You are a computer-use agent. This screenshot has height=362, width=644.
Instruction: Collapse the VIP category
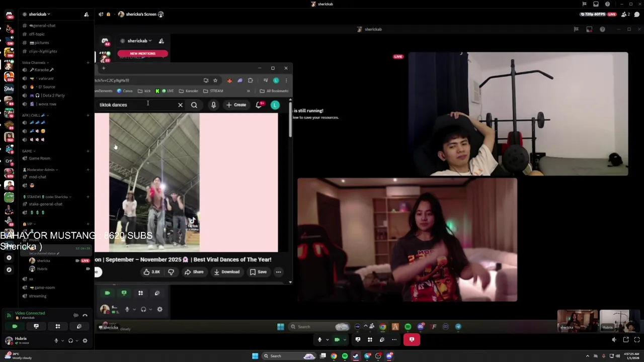tap(29, 224)
